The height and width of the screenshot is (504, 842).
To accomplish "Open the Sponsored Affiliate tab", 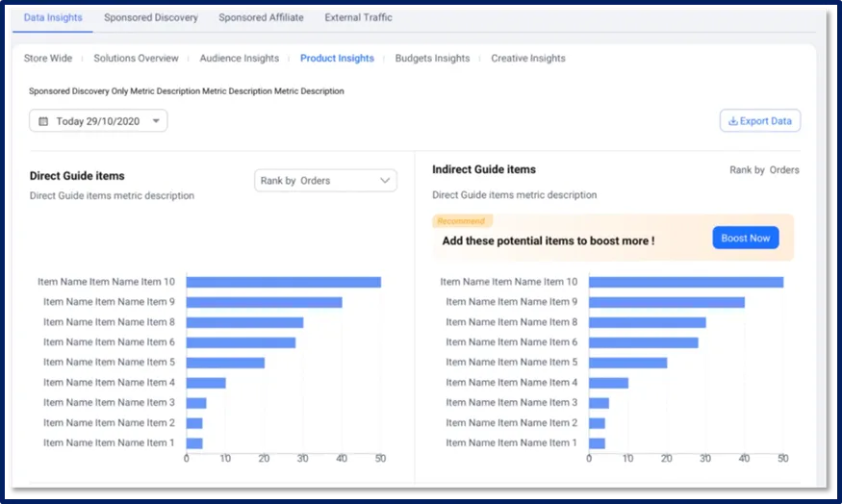I will pos(261,17).
